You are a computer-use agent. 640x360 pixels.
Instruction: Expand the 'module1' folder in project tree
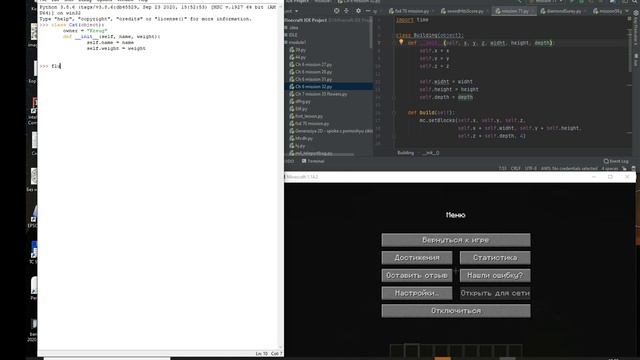(297, 42)
